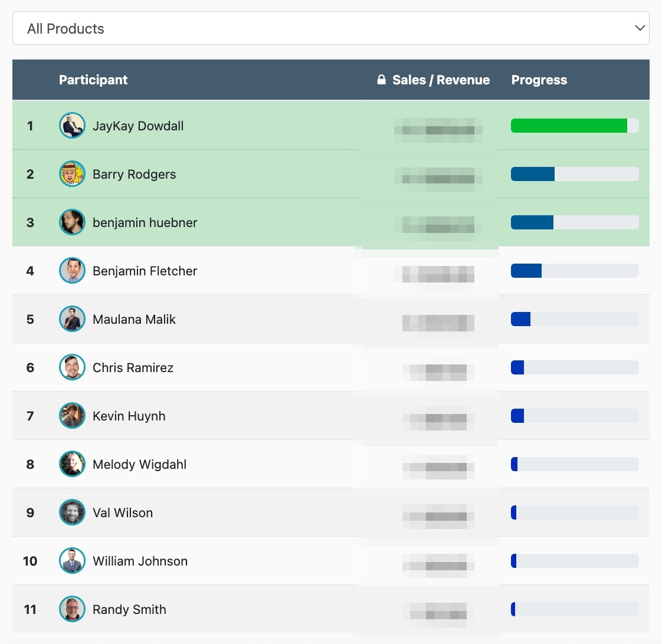Image resolution: width=662 pixels, height=644 pixels.
Task: Click rank number 3
Action: [x=30, y=222]
